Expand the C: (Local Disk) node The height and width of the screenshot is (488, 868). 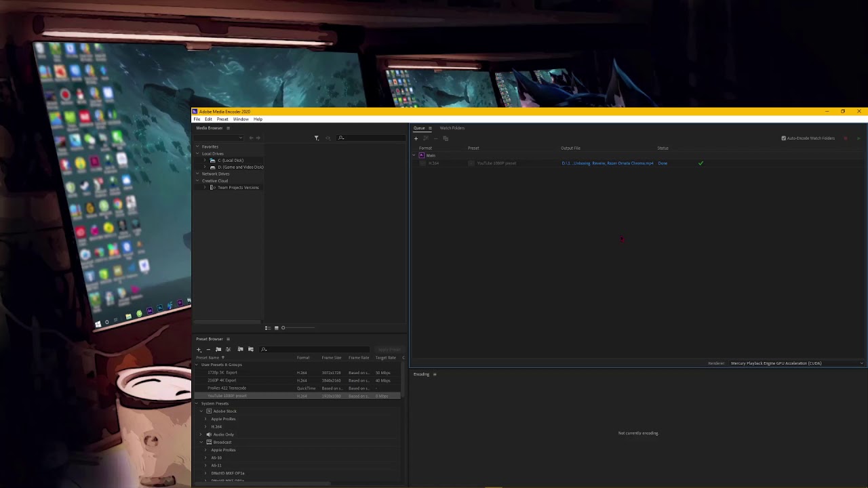(x=205, y=161)
